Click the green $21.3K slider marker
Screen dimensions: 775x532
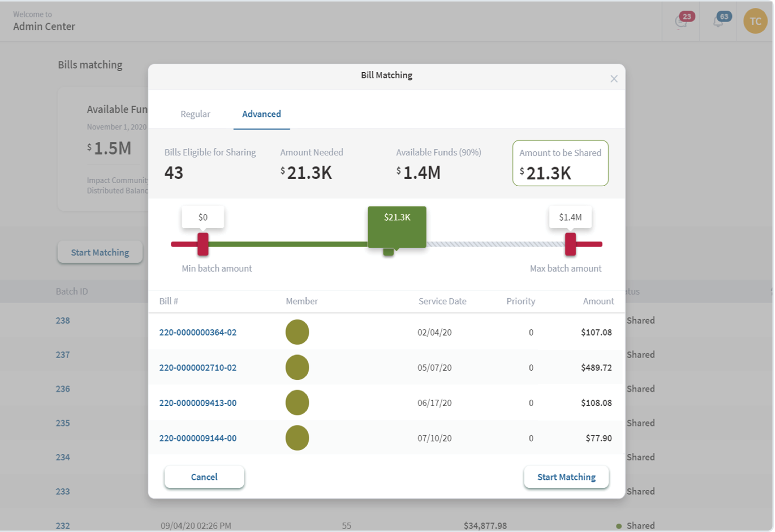click(397, 227)
